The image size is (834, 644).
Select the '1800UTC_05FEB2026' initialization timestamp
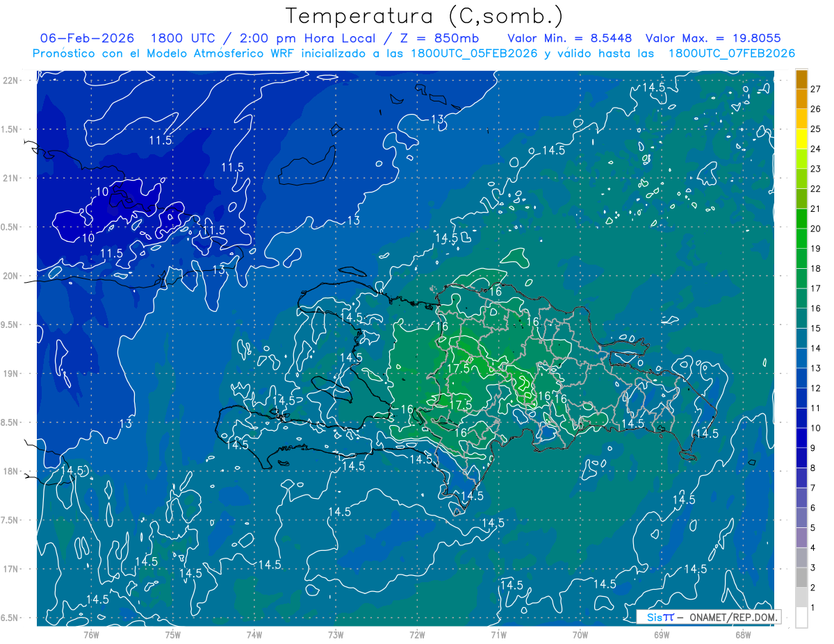click(x=473, y=53)
